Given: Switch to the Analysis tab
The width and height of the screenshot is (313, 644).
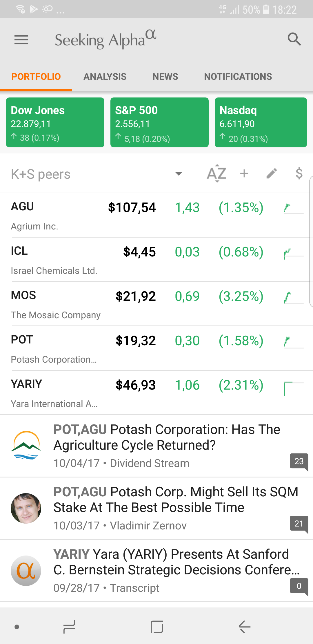Looking at the screenshot, I should 105,77.
